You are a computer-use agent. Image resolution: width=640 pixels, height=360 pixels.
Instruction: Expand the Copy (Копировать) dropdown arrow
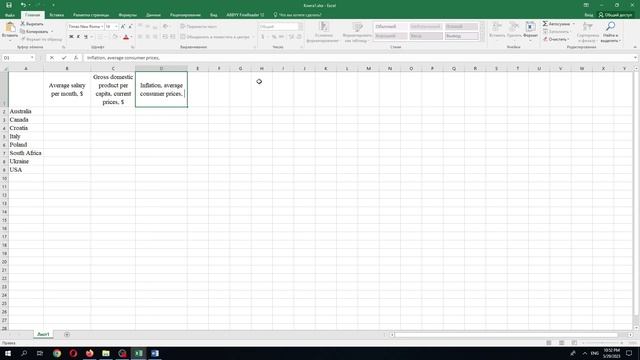pyautogui.click(x=52, y=31)
